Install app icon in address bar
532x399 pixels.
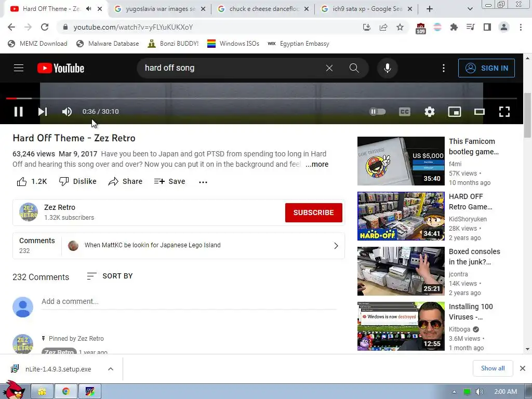click(366, 27)
